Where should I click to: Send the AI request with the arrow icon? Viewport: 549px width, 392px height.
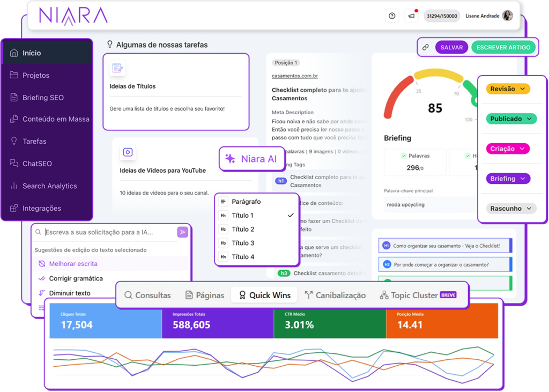point(182,232)
